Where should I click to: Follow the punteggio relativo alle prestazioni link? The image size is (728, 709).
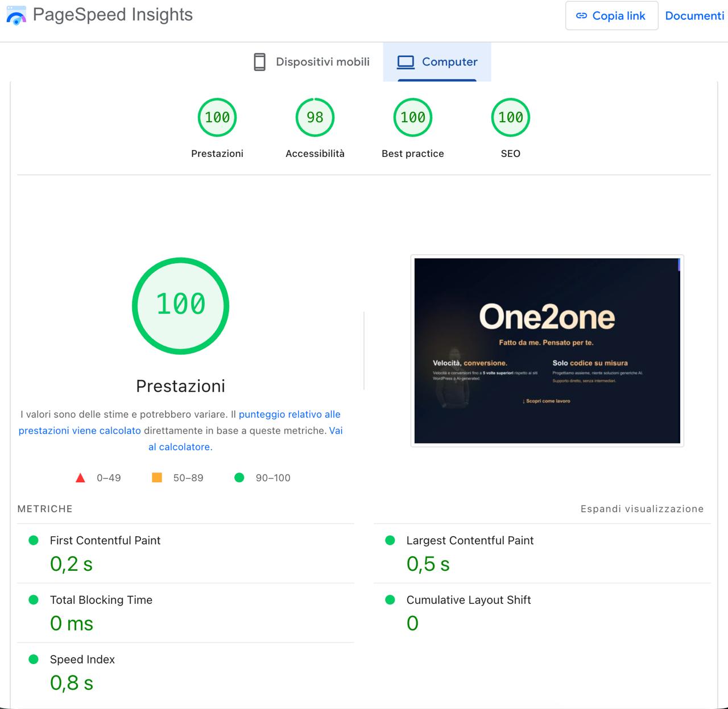coord(290,414)
